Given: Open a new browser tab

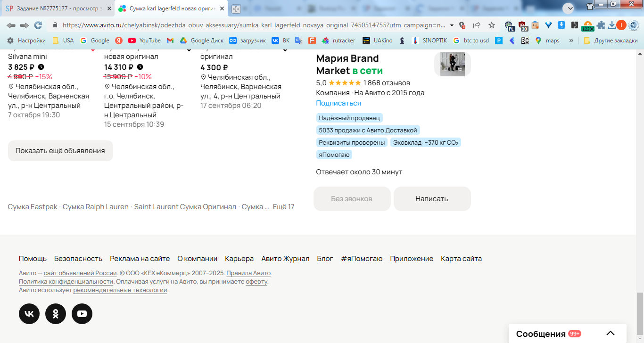Looking at the screenshot, I should tap(236, 8).
